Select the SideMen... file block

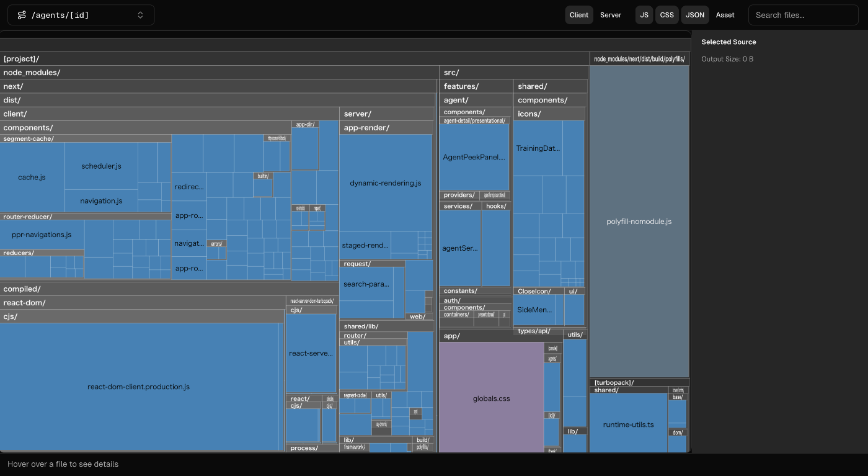pos(534,309)
